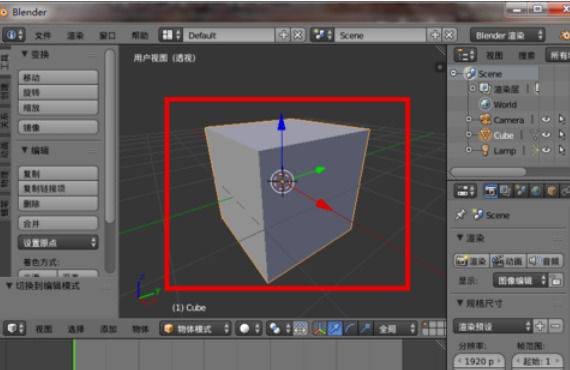
Task: Open the Info editor type selector icon
Action: coord(14,35)
